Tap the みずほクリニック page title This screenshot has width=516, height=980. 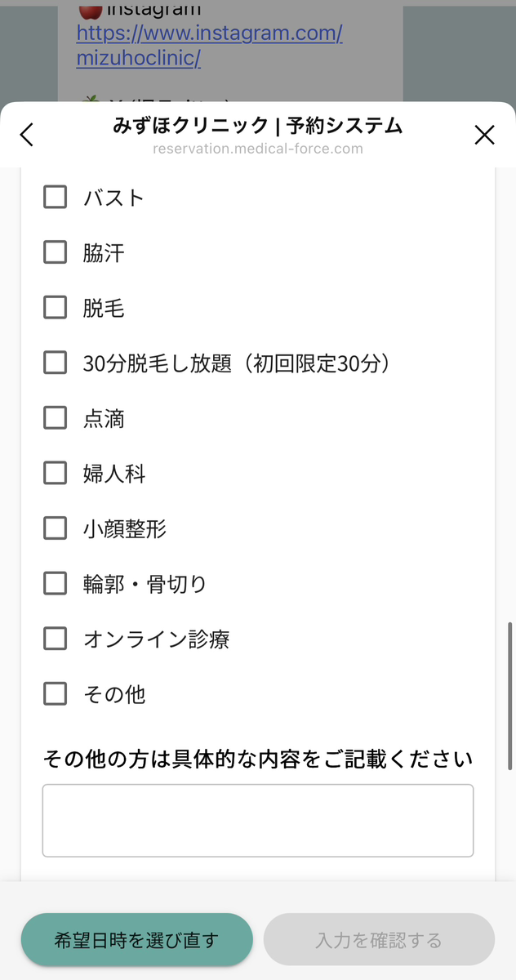(258, 126)
